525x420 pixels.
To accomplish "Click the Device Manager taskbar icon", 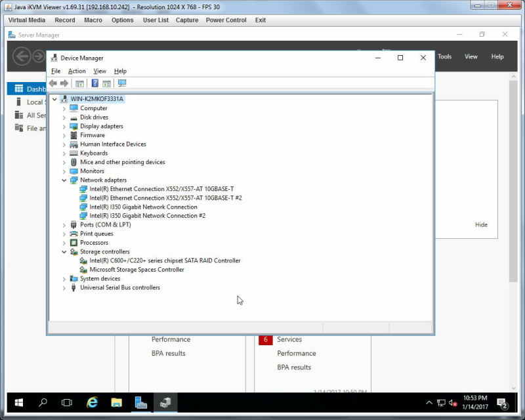I will pyautogui.click(x=165, y=402).
